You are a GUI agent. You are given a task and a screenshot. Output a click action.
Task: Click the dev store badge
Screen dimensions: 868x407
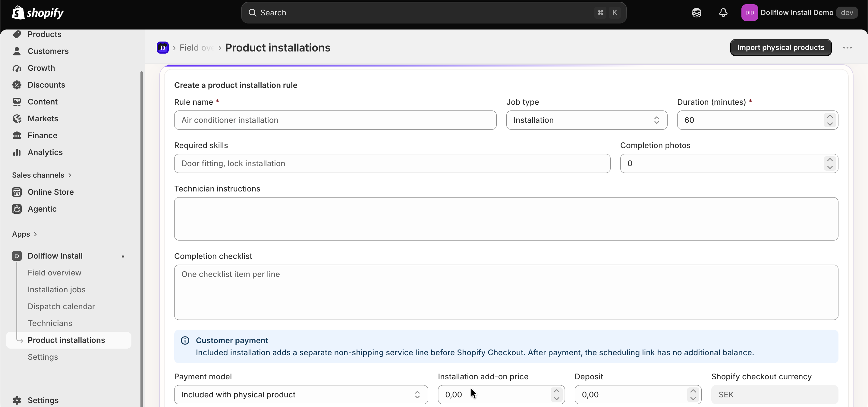(847, 13)
